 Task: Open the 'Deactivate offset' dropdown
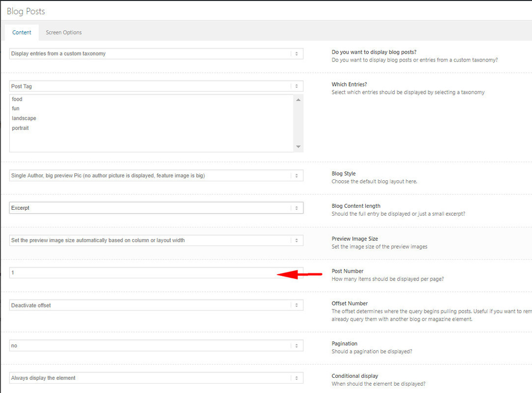(156, 305)
